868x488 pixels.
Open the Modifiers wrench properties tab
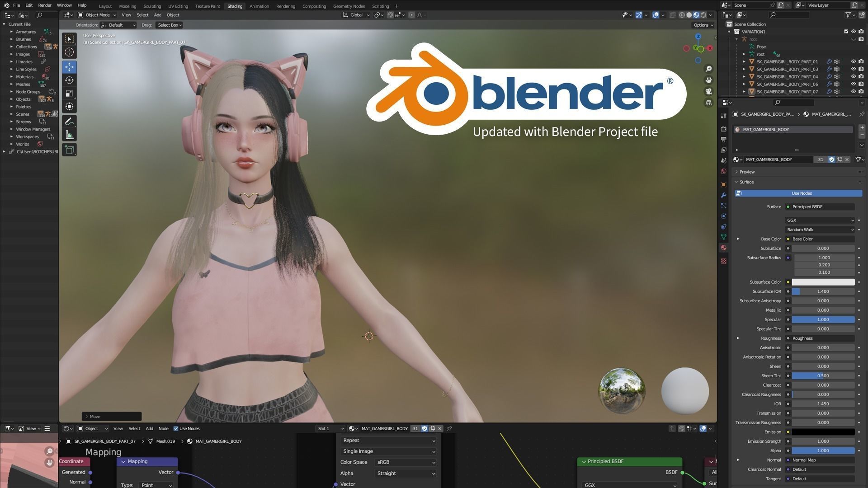tap(724, 195)
